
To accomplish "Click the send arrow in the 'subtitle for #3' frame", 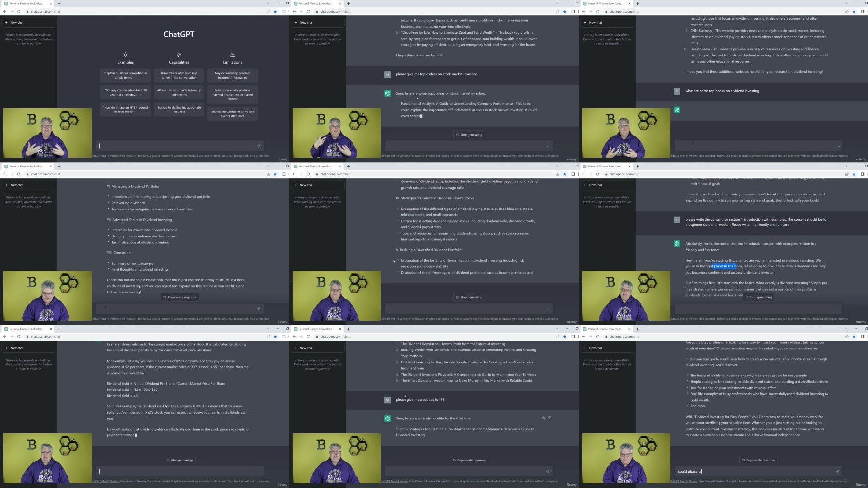I will [x=548, y=471].
